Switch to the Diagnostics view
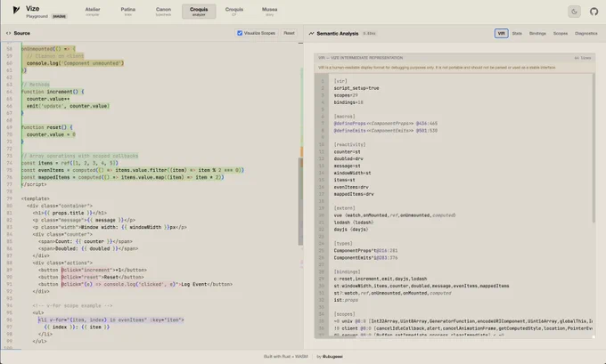This screenshot has width=606, height=364. tap(586, 34)
